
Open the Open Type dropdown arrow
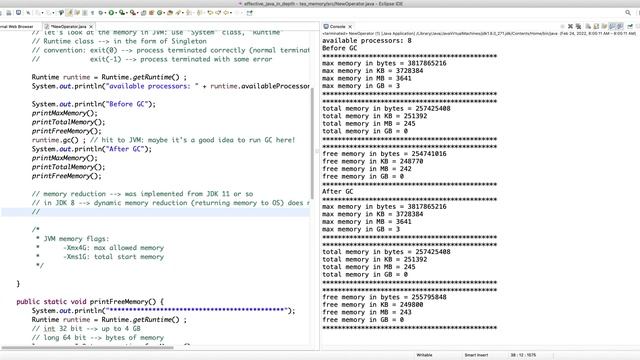click(x=164, y=13)
